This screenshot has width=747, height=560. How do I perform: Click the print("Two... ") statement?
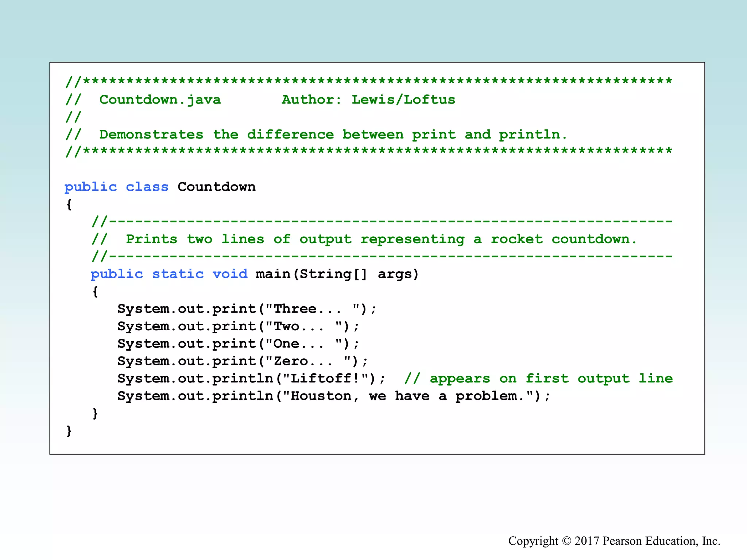tap(238, 326)
